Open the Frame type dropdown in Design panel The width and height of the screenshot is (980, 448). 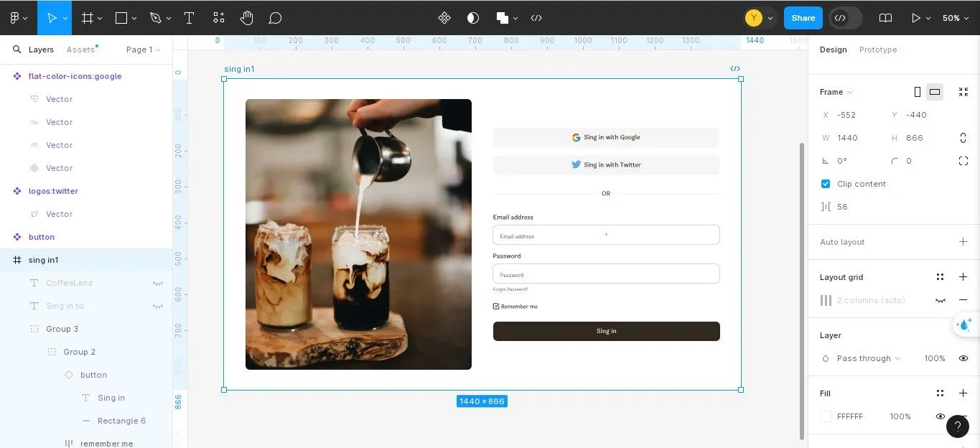836,92
